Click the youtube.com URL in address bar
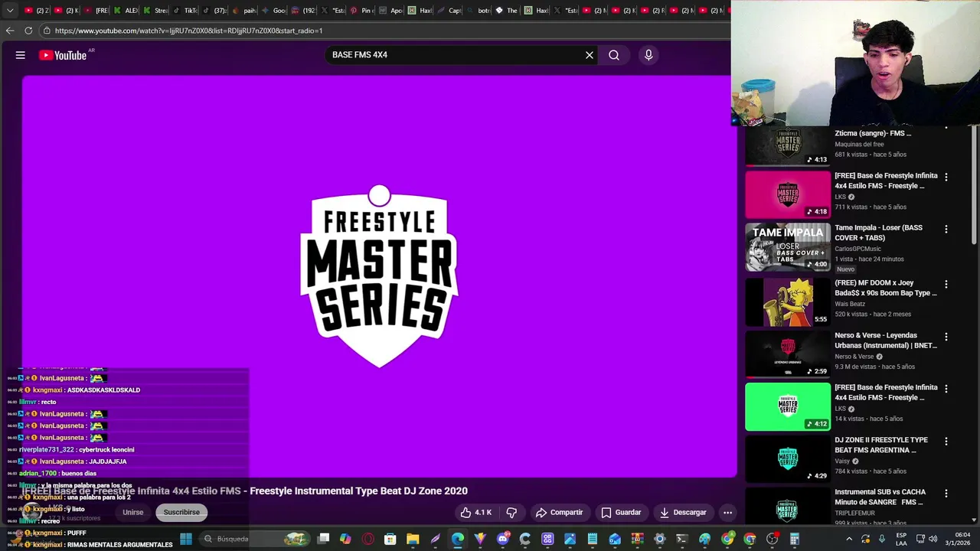 click(x=188, y=31)
